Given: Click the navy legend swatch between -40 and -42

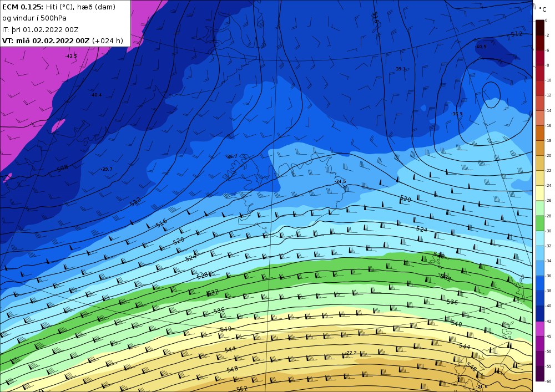Looking at the screenshot, I should coord(540,313).
